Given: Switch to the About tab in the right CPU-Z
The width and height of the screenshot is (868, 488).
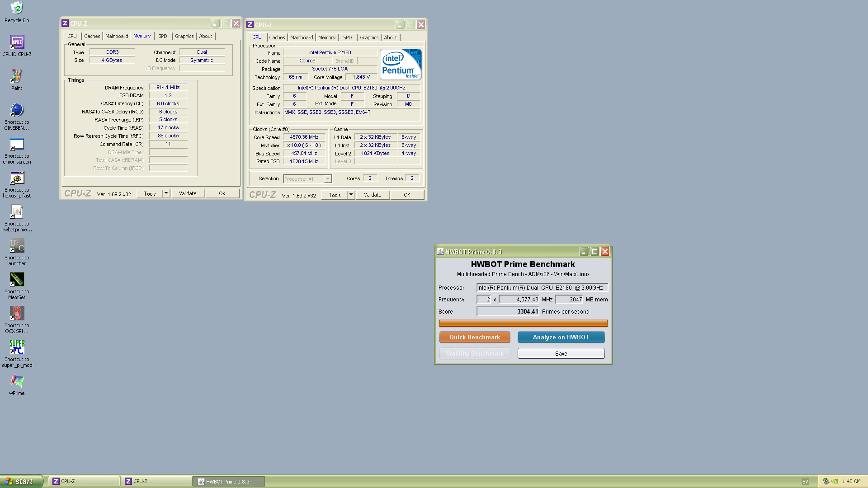Looking at the screenshot, I should (x=391, y=38).
